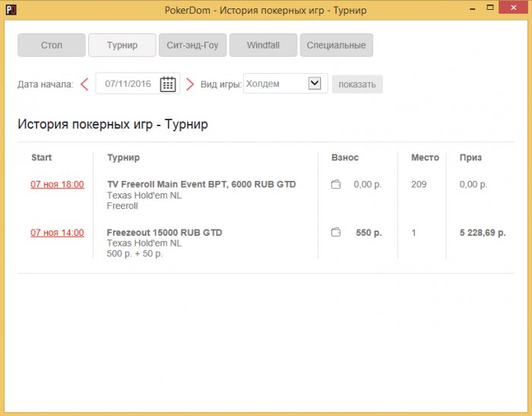The height and width of the screenshot is (416, 532).
Task: Open the Холдем game type dropdown
Action: pyautogui.click(x=285, y=84)
